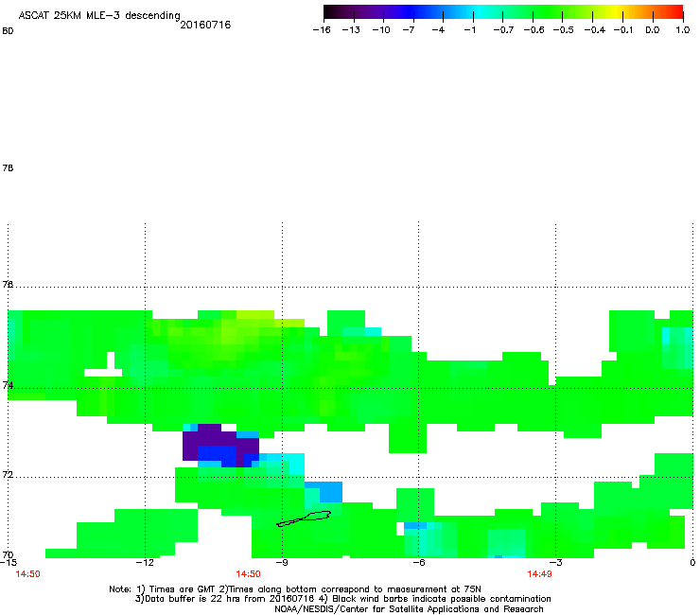This screenshot has width=700, height=615.
Task: Click the latitude axis label '78'
Action: click(8, 167)
